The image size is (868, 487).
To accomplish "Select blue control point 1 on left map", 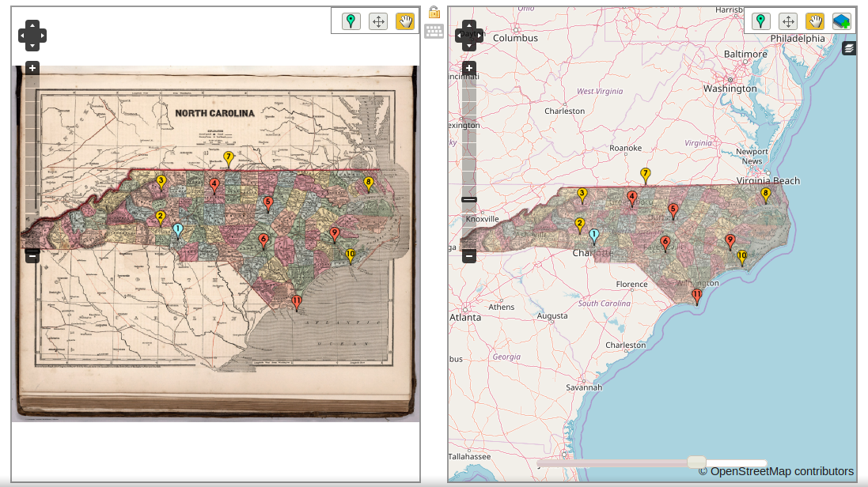I will point(178,230).
